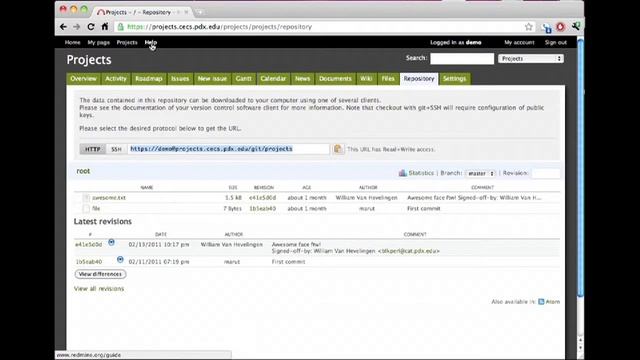This screenshot has height=360, width=640.
Task: Open the entry named 'file'
Action: (x=96, y=209)
